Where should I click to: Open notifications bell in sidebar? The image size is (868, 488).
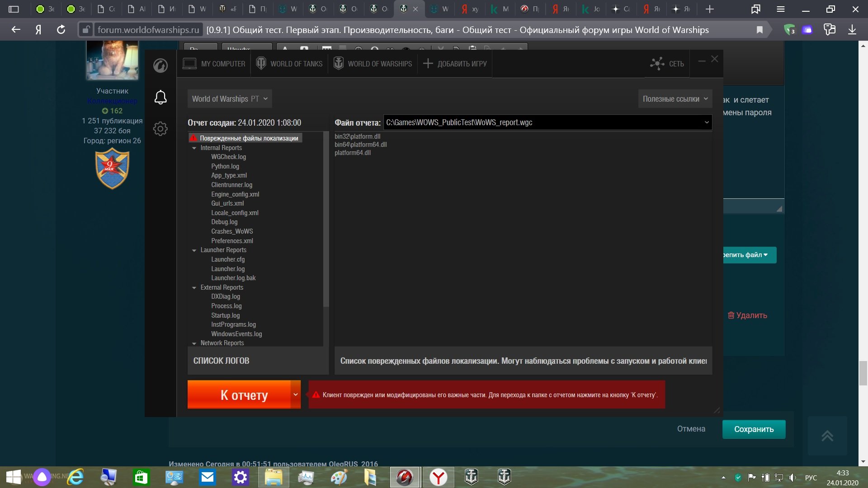160,97
